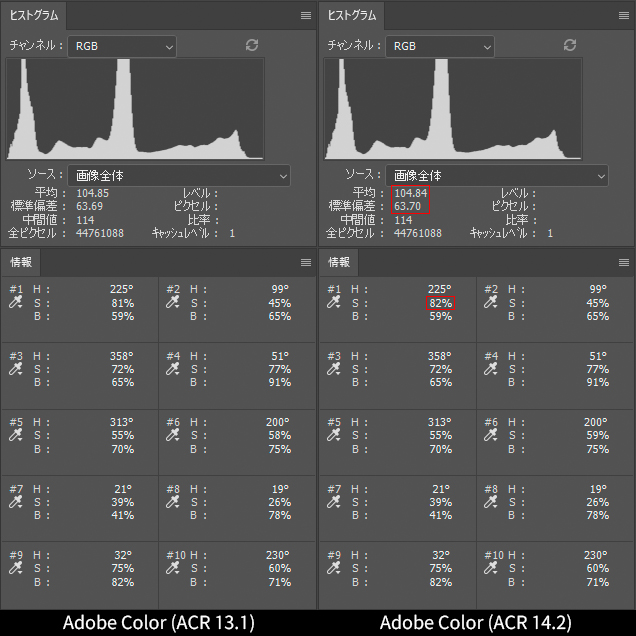Open right Histogram panel menu icon

pos(624,15)
